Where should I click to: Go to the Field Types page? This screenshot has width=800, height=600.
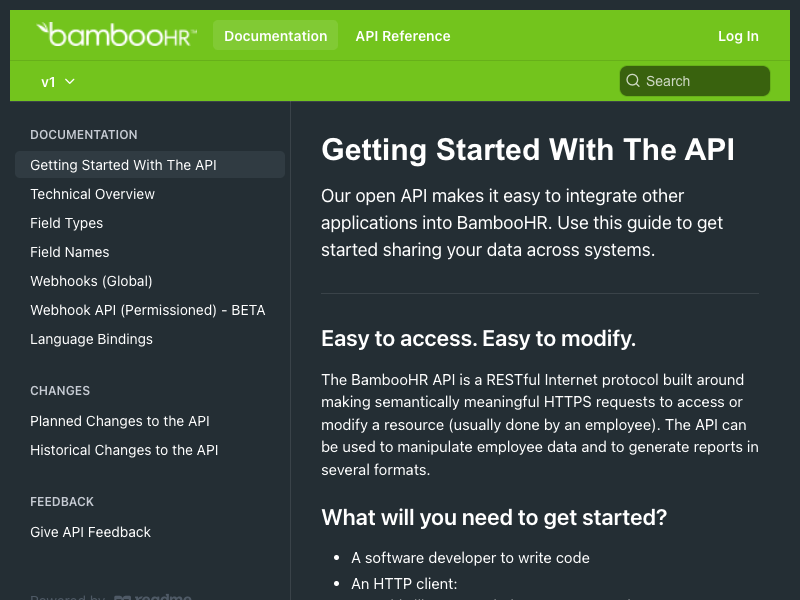tap(66, 223)
